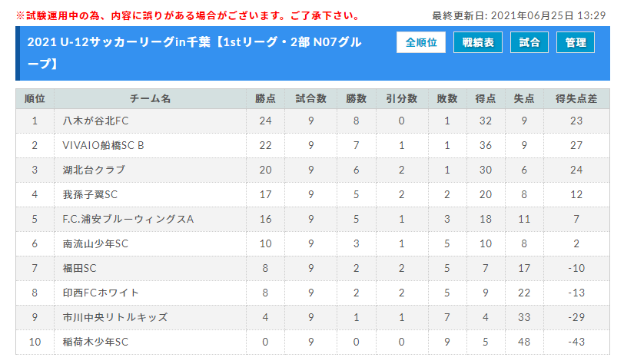Select the 管理 button
This screenshot has height=364, width=624.
click(576, 42)
